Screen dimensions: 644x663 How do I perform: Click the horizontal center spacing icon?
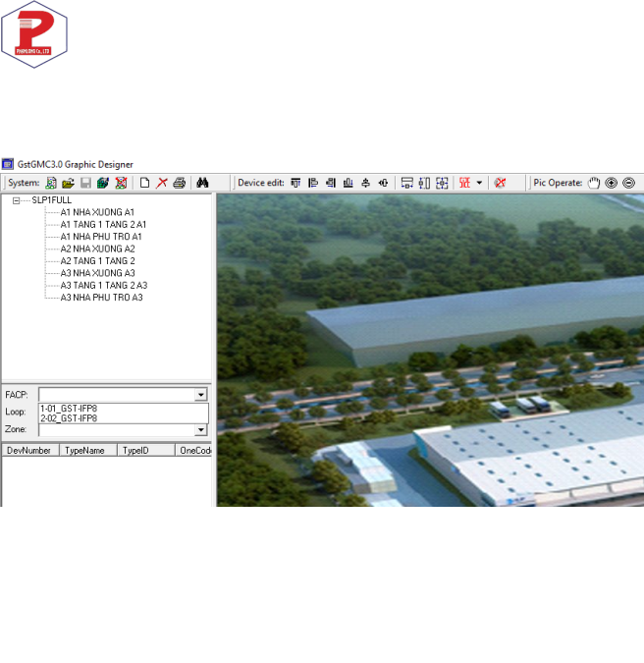383,183
